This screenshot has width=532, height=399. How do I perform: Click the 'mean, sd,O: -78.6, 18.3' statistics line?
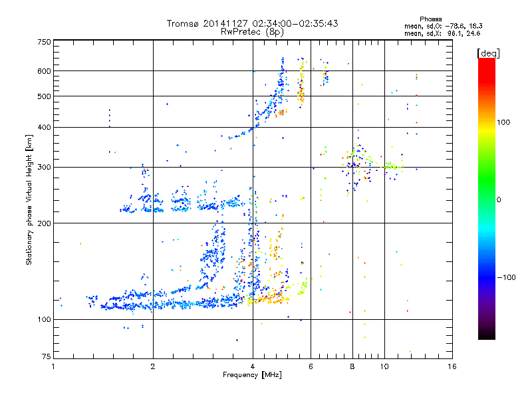point(443,26)
